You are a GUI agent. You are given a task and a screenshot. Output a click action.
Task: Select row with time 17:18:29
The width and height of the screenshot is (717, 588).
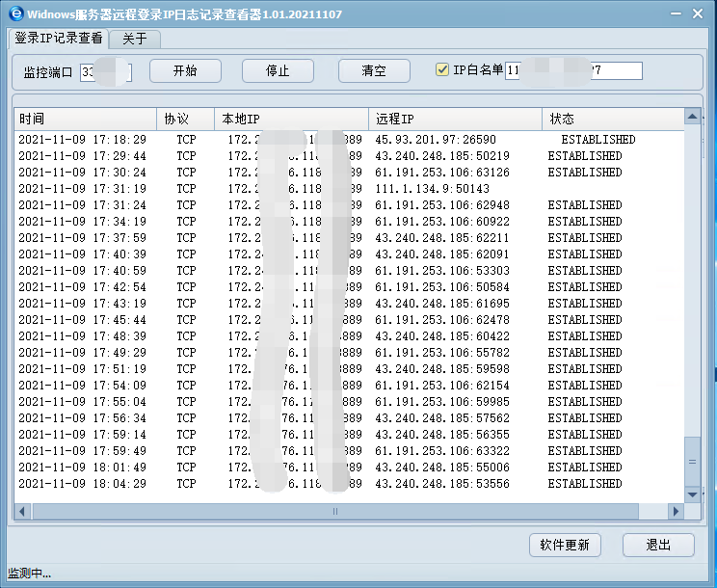click(x=350, y=140)
